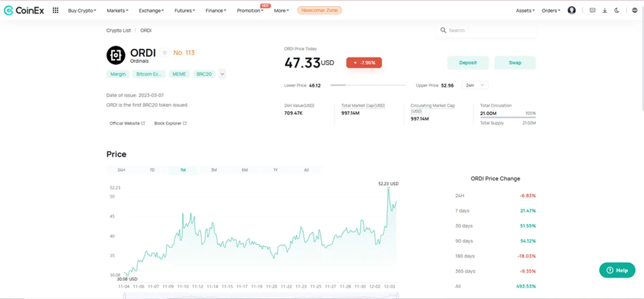Click the ORDI coin logo
644x299 pixels.
116,56
